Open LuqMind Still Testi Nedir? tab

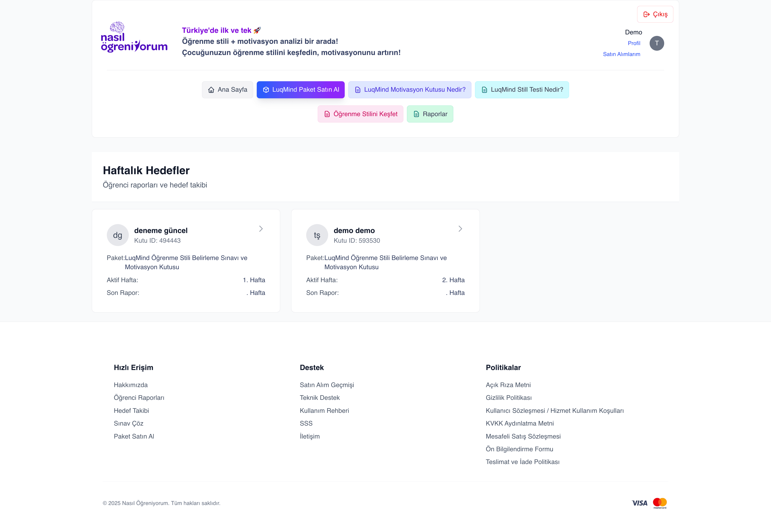[522, 90]
